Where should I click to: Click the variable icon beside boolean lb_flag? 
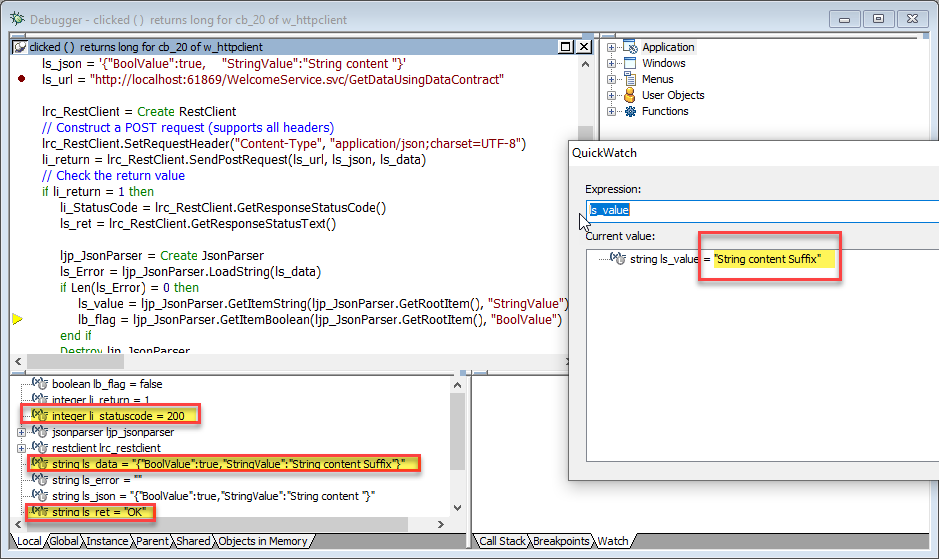point(40,384)
